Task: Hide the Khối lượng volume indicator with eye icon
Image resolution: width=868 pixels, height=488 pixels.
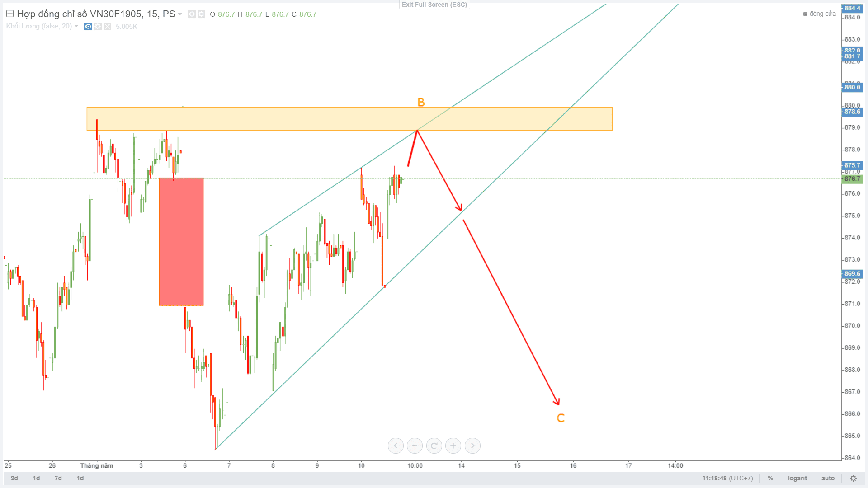Action: click(x=88, y=27)
